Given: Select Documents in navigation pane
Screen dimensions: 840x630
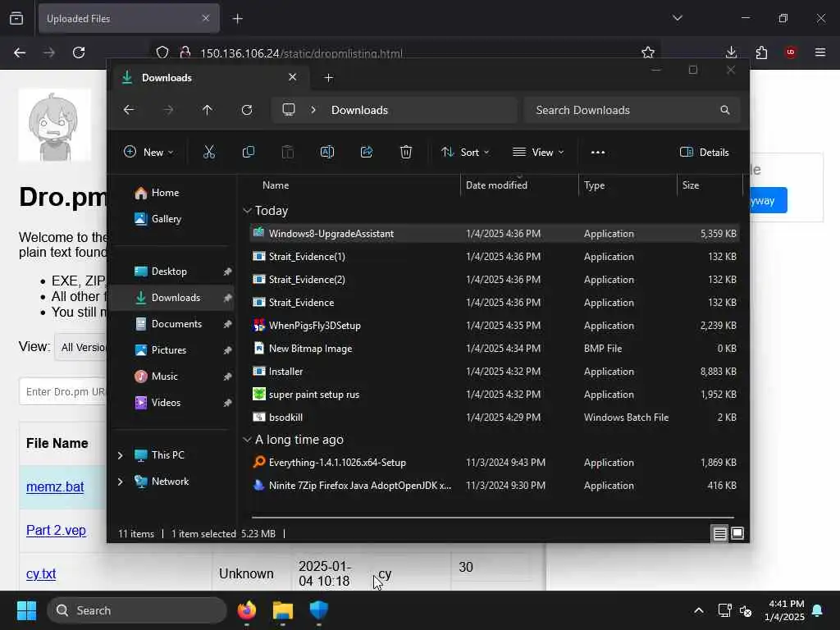Looking at the screenshot, I should (x=175, y=323).
